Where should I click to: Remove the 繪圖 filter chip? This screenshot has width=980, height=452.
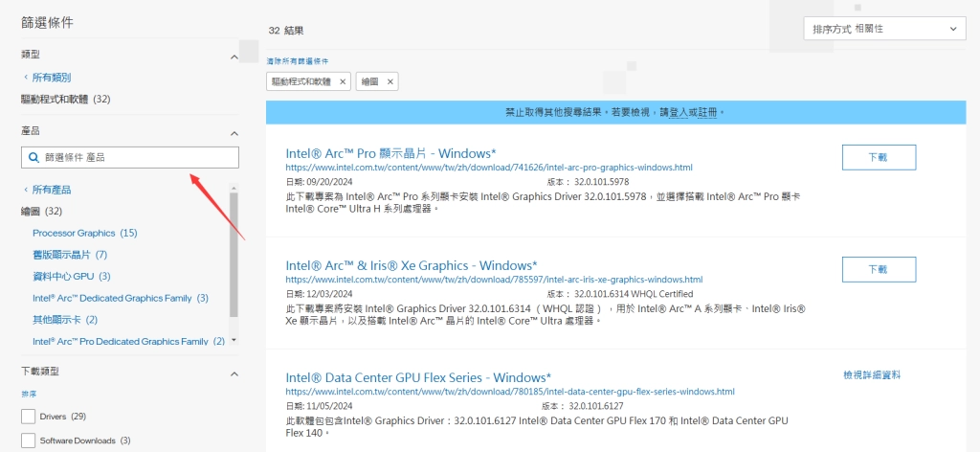[390, 82]
